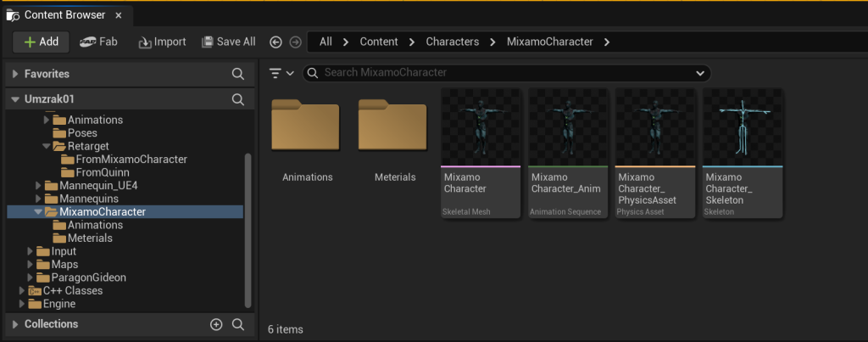Image resolution: width=868 pixels, height=342 pixels.
Task: Select Animations folder tile in asset view
Action: (307, 138)
